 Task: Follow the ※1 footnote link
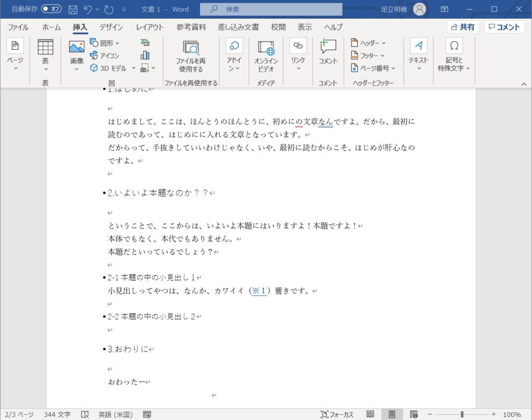(259, 291)
